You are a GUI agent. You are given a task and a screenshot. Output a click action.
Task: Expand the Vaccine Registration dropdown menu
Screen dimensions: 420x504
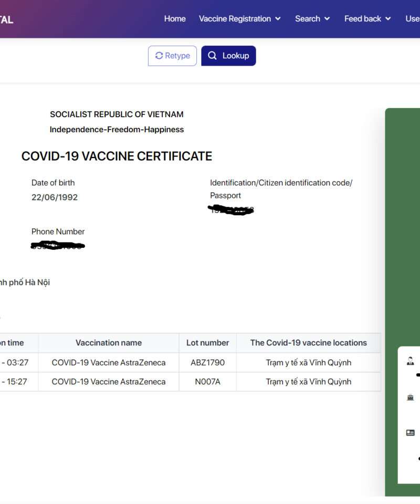coord(239,18)
